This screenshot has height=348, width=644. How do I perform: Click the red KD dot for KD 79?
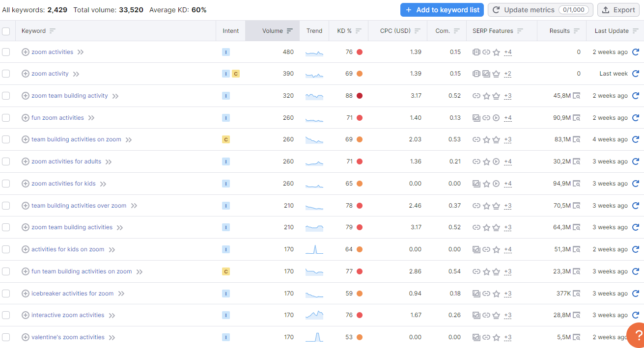click(360, 227)
